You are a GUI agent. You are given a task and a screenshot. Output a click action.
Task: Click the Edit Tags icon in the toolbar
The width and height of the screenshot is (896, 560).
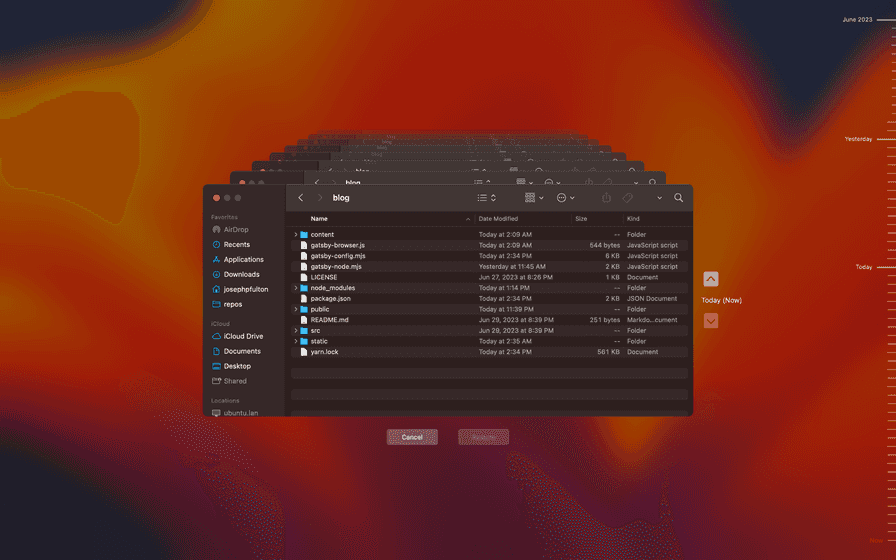tap(628, 198)
